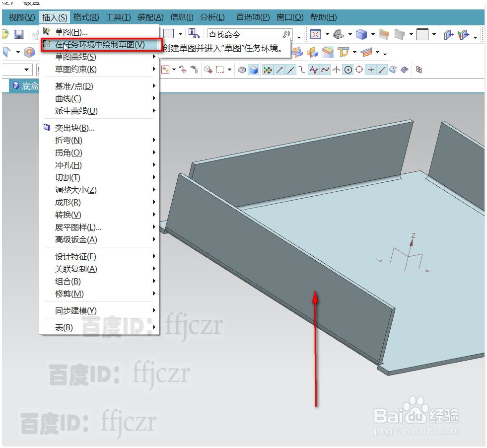Screen dimensions: 487x448
Task: Click the orange unbend icon
Action: point(327,52)
